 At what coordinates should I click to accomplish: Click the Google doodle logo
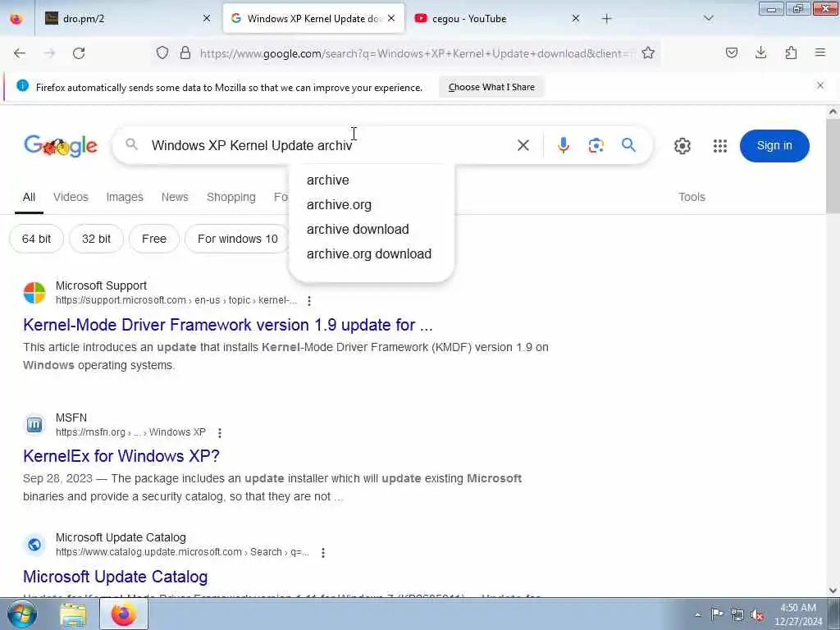(x=61, y=146)
